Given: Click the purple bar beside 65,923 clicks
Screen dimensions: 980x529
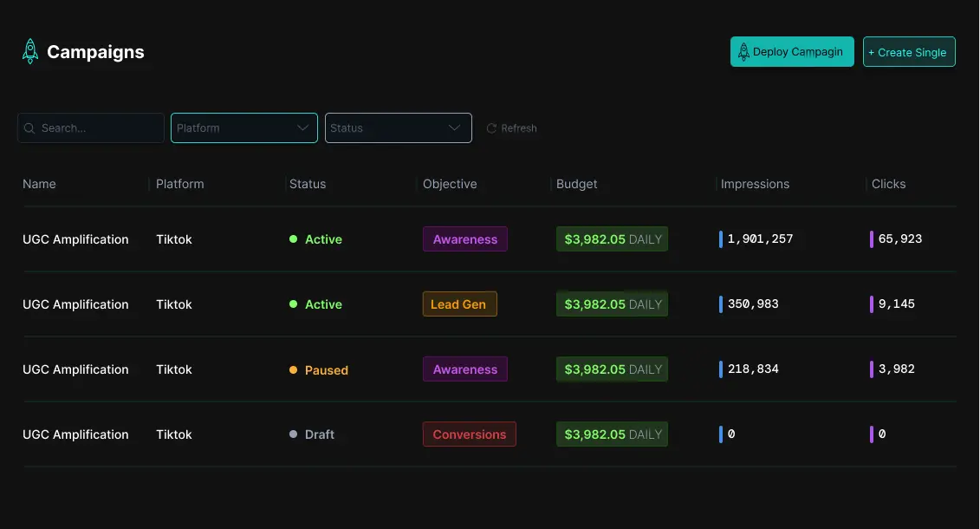Looking at the screenshot, I should click(x=872, y=238).
